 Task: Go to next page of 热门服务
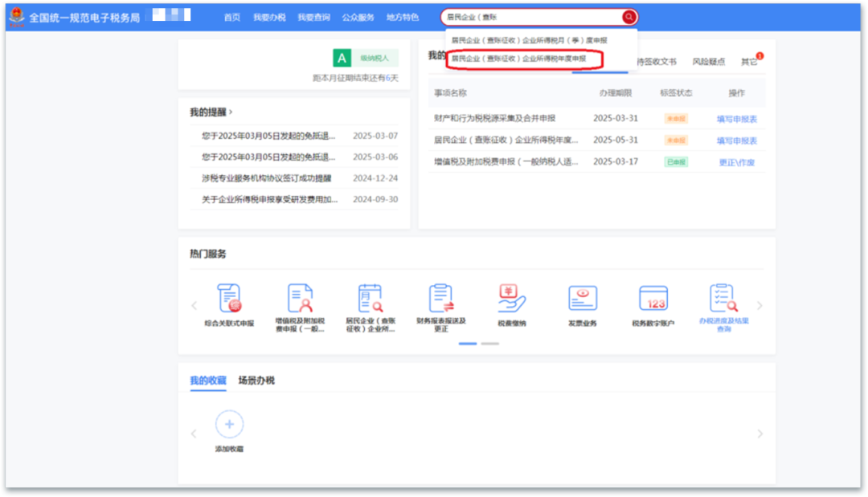pos(759,306)
